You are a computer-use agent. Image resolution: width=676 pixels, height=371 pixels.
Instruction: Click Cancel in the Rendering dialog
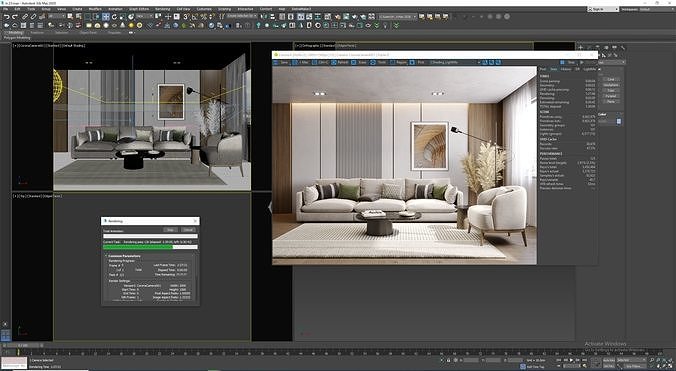coord(188,230)
